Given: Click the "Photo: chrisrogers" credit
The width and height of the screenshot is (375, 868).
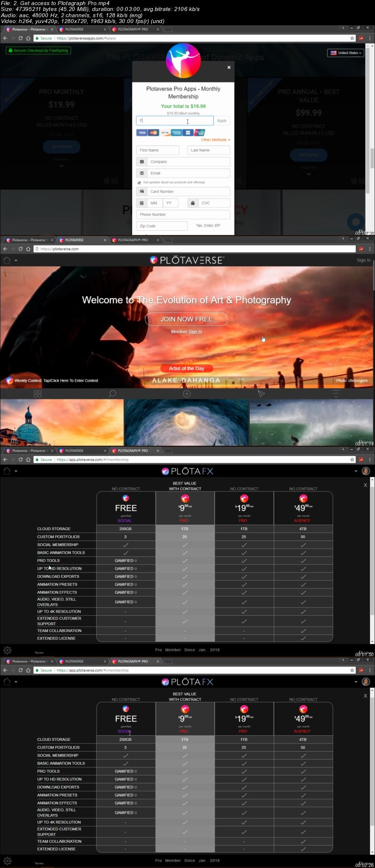Looking at the screenshot, I should coord(352,380).
